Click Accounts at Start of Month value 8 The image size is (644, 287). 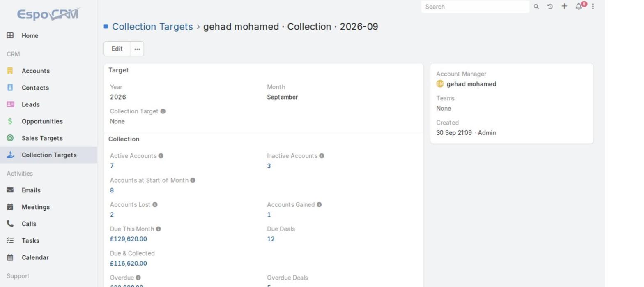(112, 190)
